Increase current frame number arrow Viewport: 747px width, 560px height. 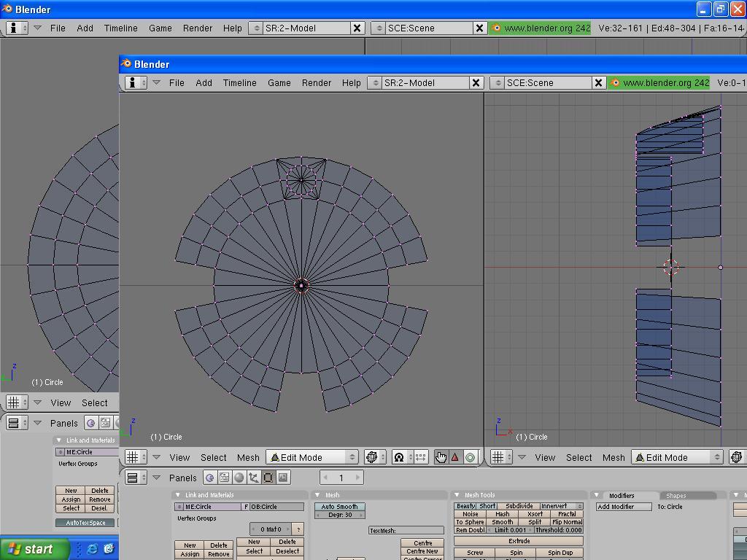pyautogui.click(x=357, y=478)
